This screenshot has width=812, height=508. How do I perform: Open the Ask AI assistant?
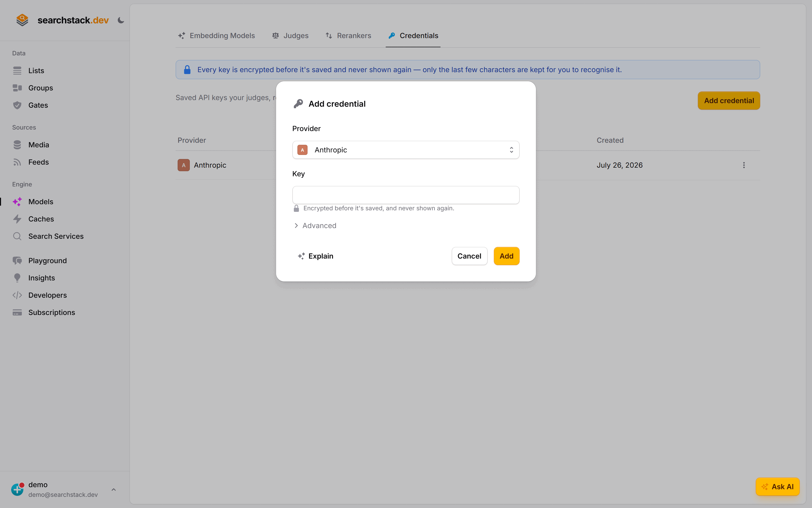pyautogui.click(x=777, y=486)
